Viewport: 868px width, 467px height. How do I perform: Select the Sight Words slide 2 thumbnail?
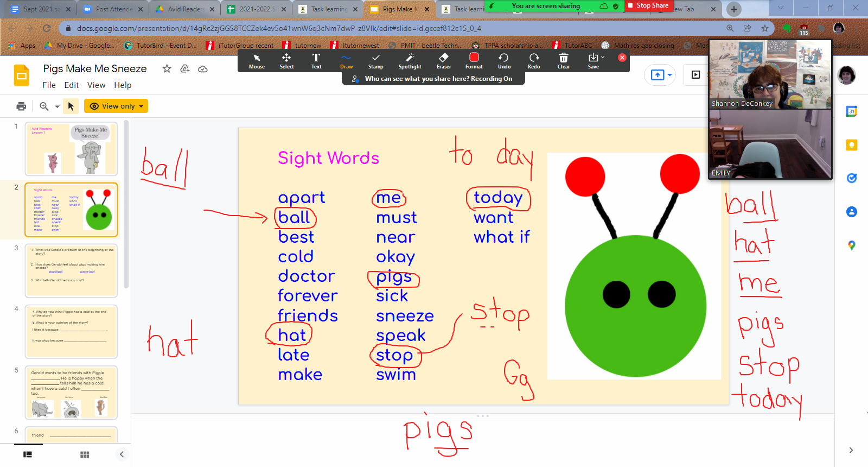pyautogui.click(x=71, y=210)
